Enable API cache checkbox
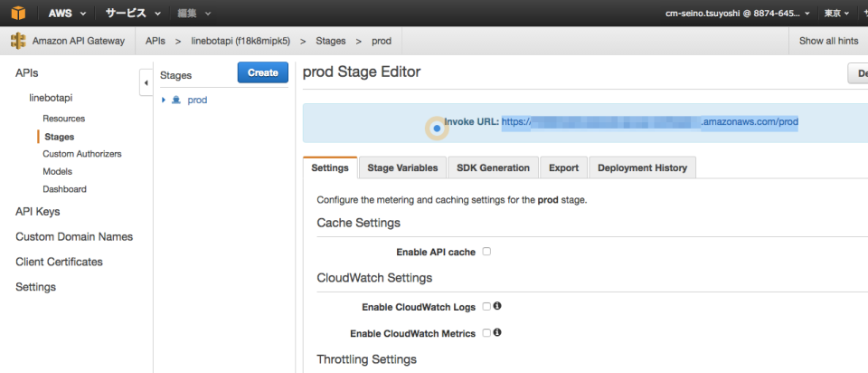The image size is (868, 373). (486, 252)
